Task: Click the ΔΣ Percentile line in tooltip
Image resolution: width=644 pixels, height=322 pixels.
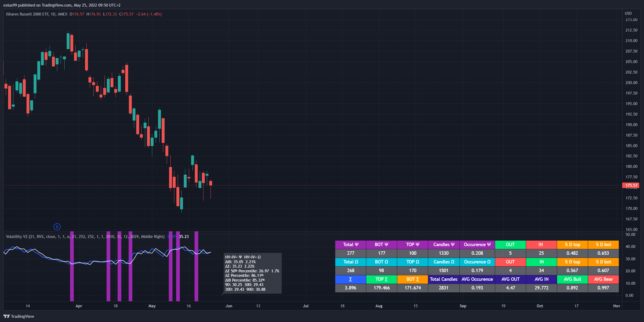Action: click(244, 276)
